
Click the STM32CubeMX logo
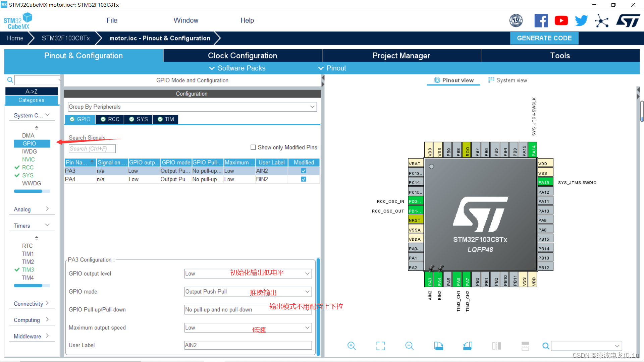coord(18,21)
